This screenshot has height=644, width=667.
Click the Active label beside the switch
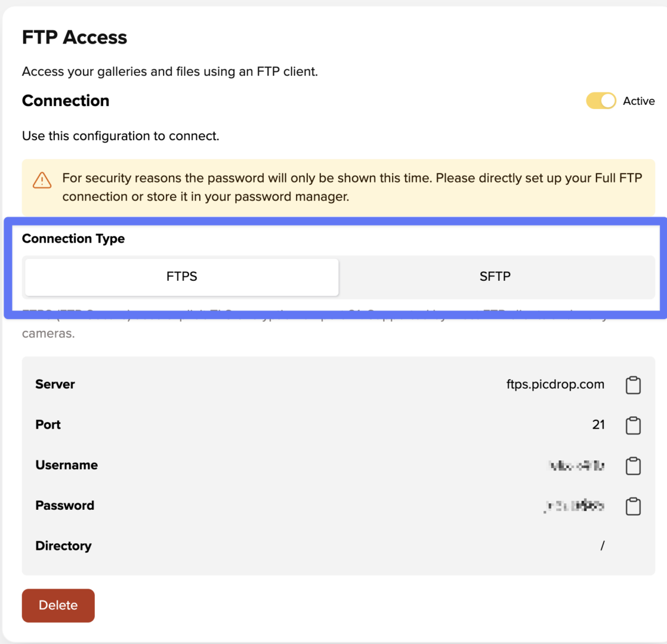coord(638,101)
